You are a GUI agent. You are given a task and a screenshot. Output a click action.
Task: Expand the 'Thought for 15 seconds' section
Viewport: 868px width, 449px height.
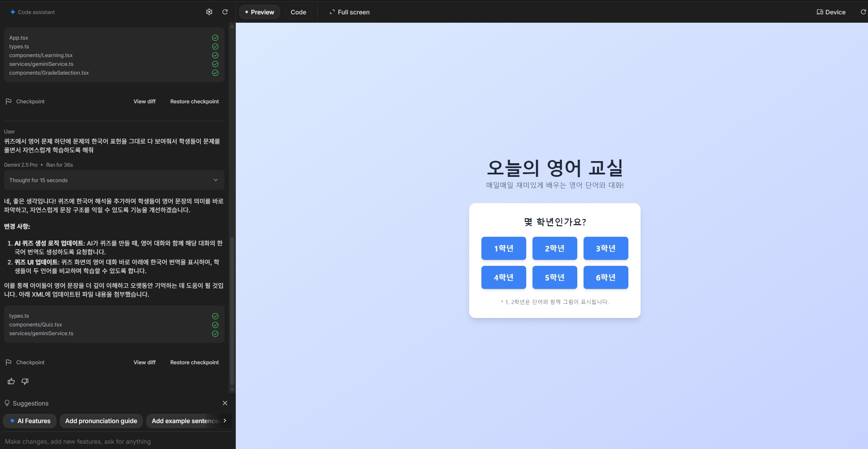(114, 180)
